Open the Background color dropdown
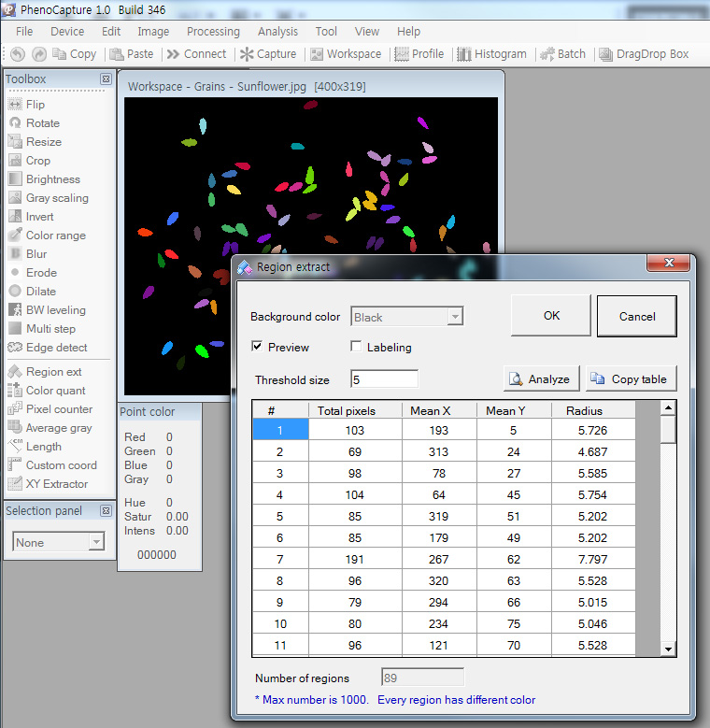 tap(455, 317)
